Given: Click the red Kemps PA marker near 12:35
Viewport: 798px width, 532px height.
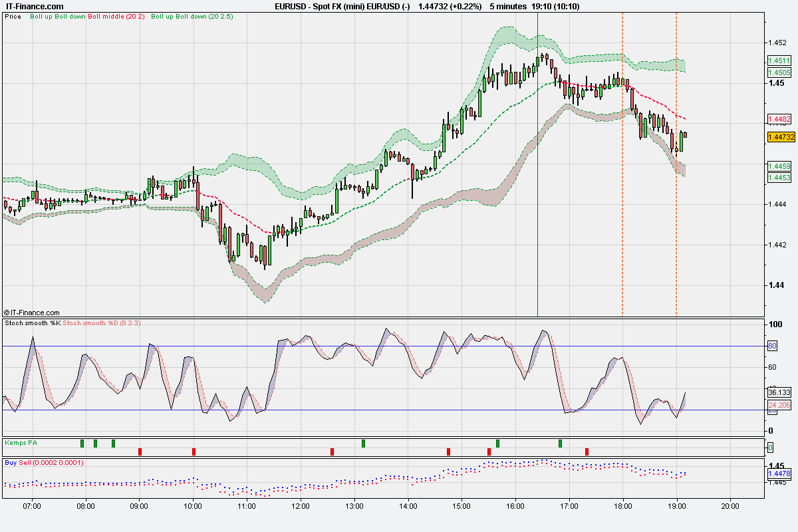Looking at the screenshot, I should pos(332,452).
